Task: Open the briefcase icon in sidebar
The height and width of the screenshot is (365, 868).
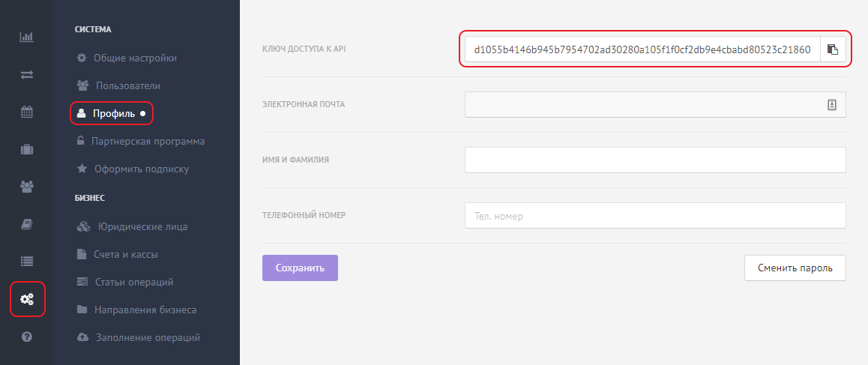Action: tap(26, 150)
